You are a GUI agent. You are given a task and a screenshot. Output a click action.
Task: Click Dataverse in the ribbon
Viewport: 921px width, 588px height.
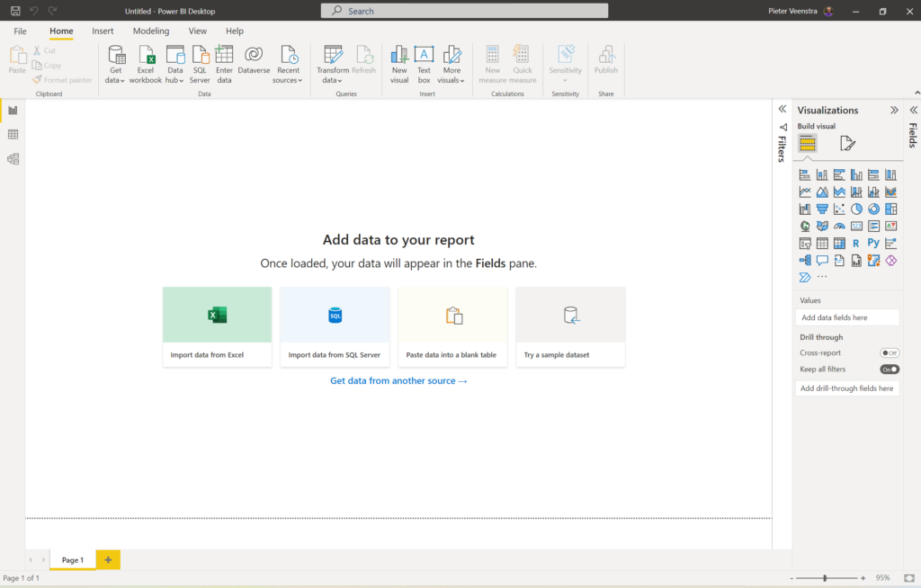(x=254, y=60)
